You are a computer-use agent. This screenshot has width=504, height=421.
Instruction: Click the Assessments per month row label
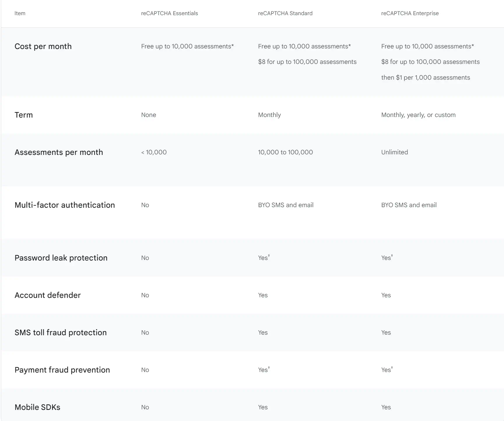[x=59, y=152]
